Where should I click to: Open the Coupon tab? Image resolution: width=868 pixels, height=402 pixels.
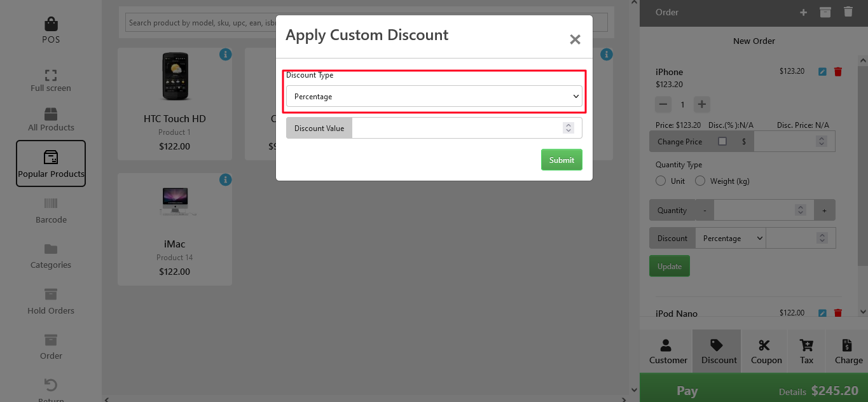(766, 351)
